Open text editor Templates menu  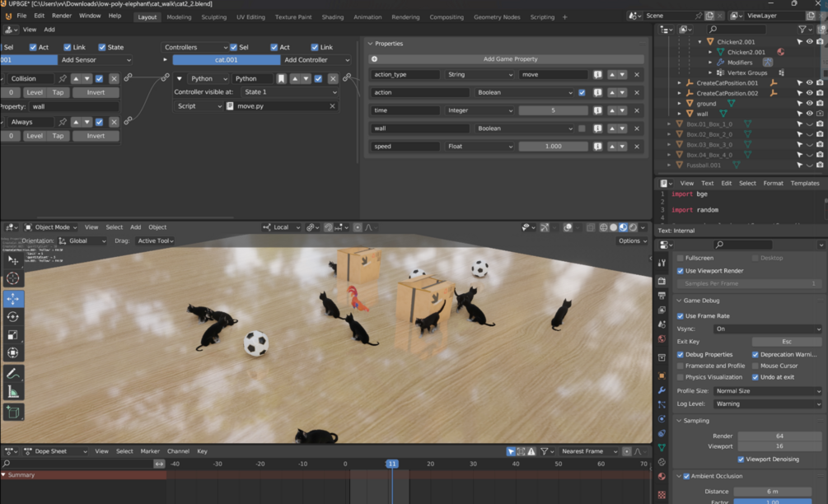point(805,183)
